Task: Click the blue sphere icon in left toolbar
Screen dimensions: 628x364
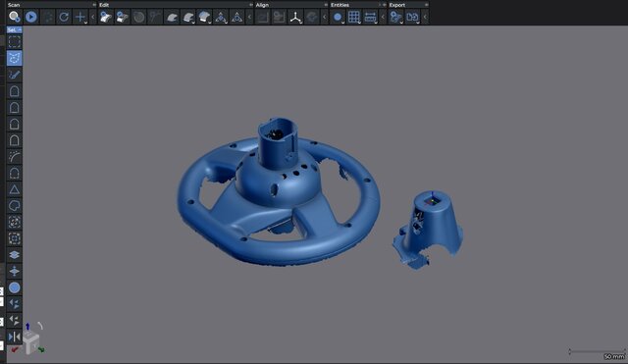Action: tap(15, 287)
